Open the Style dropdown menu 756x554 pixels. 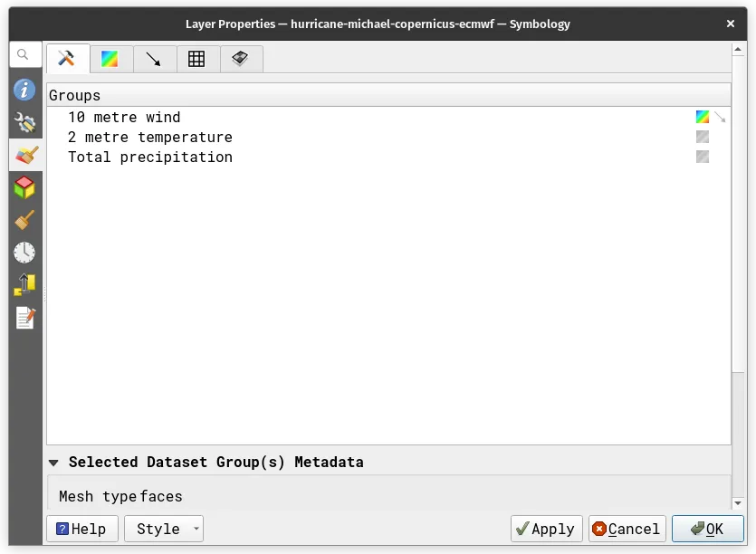[164, 529]
